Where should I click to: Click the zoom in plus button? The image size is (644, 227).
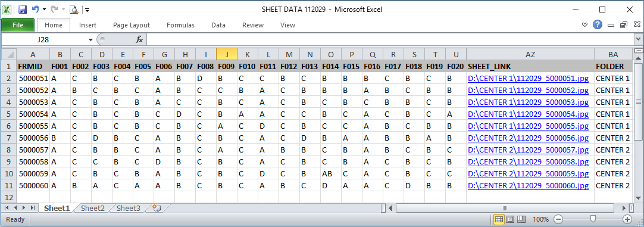point(627,219)
